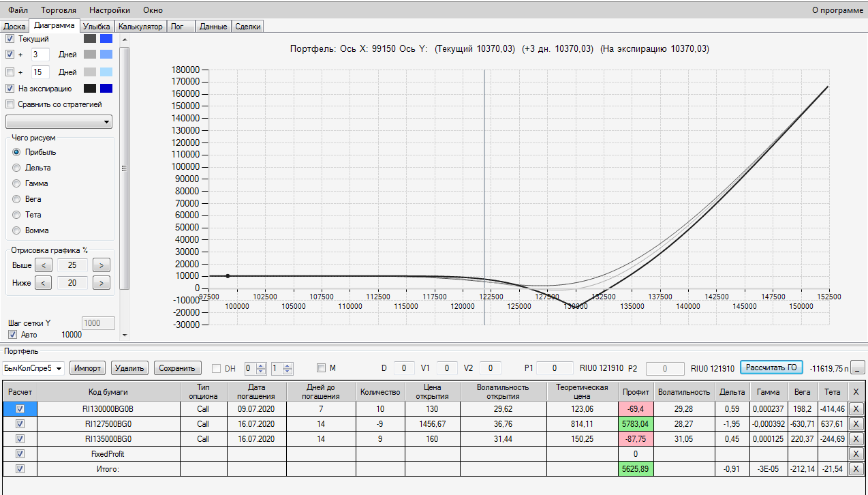
Task: Click the P1 value input field
Action: (x=555, y=368)
